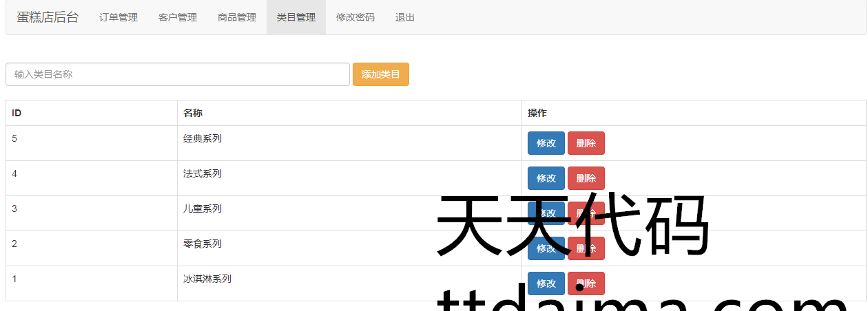
Task: Click 修改 for 经典系列 row
Action: [x=546, y=143]
